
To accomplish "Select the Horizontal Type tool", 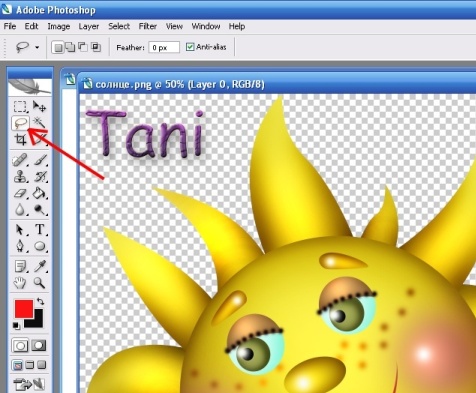I will click(40, 229).
